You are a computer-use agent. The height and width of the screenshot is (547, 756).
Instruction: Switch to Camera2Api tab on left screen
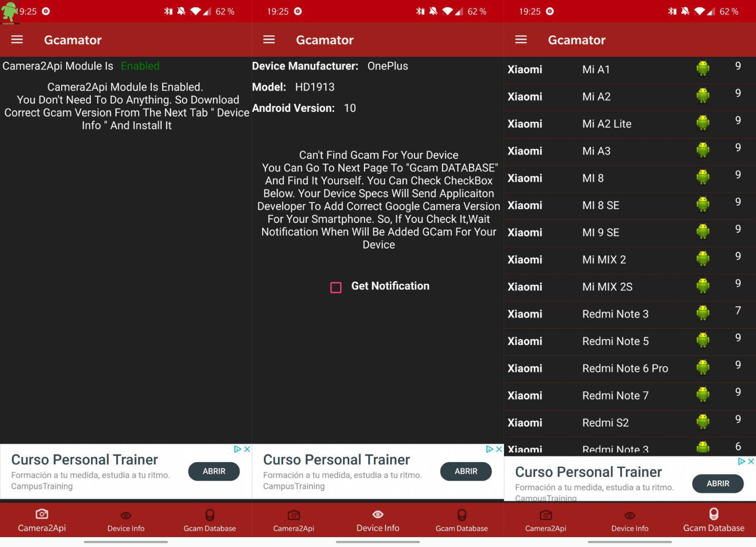42,521
